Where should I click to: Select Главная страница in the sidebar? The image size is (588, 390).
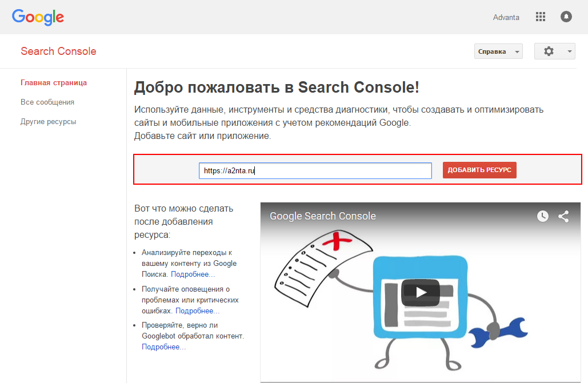click(x=54, y=83)
